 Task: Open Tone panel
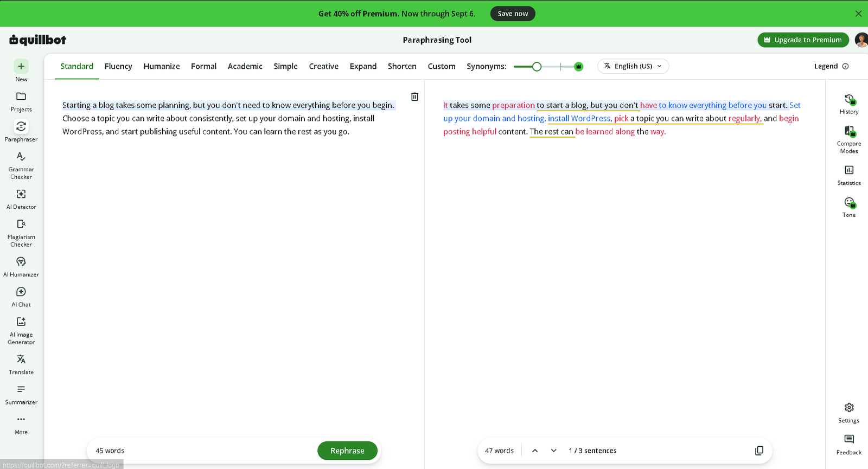point(849,207)
